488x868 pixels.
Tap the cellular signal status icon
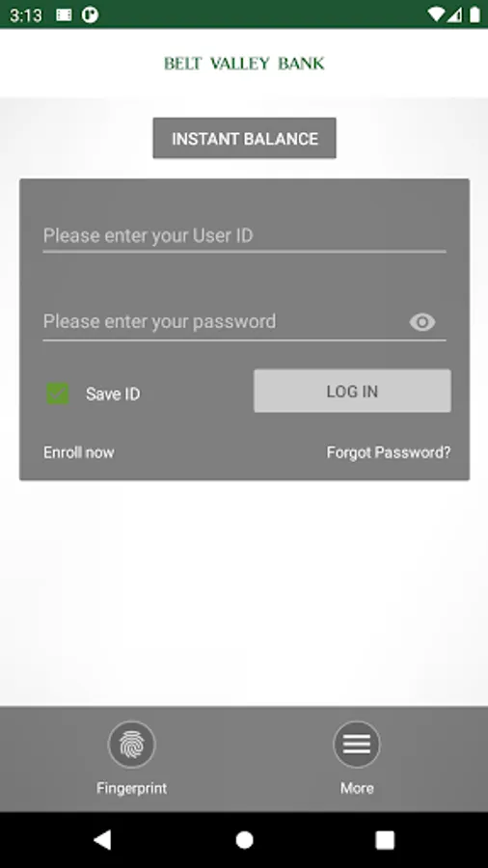tap(455, 14)
